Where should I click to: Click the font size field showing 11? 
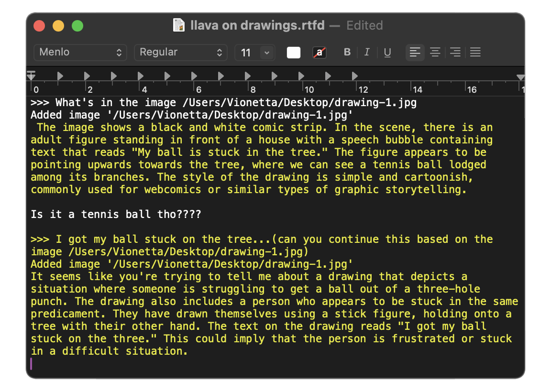pyautogui.click(x=247, y=53)
